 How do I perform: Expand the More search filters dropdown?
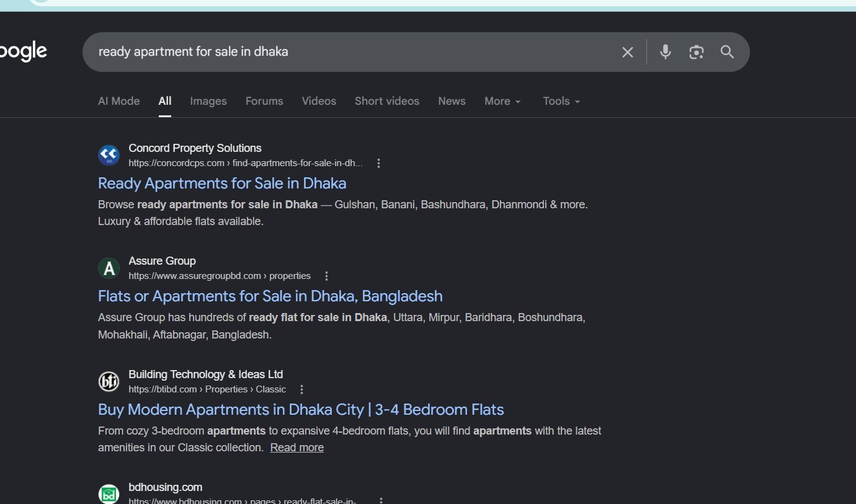pos(502,101)
